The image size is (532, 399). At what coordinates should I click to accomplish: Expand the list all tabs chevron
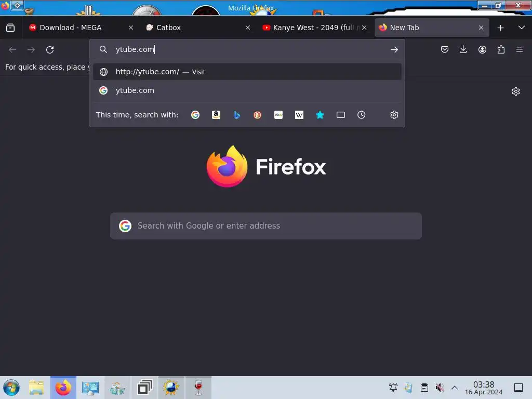coord(522,28)
